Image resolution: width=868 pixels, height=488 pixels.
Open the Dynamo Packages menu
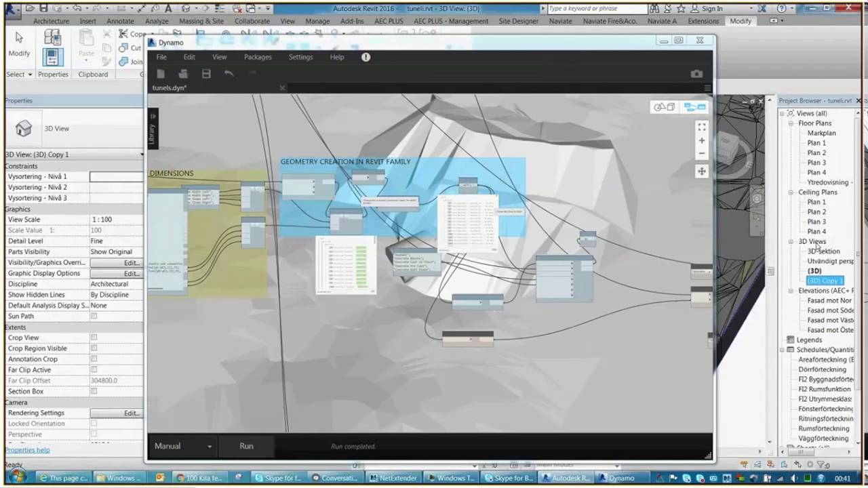point(258,57)
